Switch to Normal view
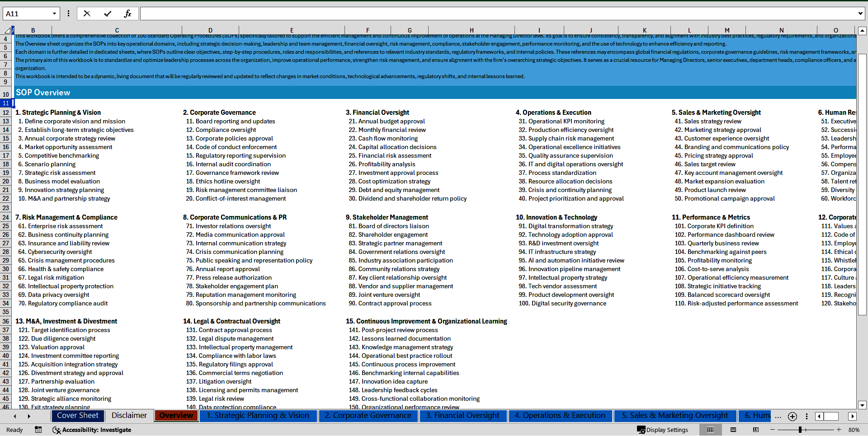This screenshot has height=436, width=868. [710, 430]
